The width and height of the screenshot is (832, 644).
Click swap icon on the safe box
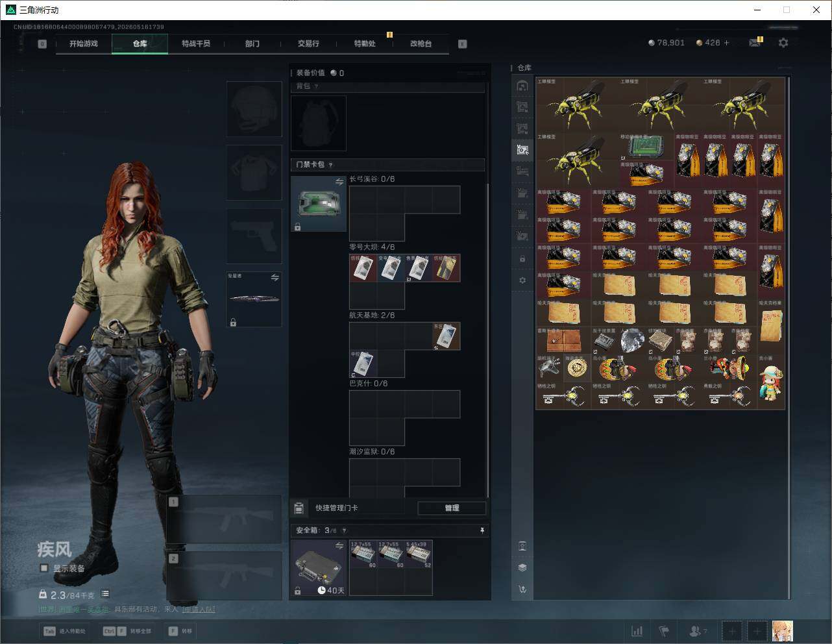339,546
